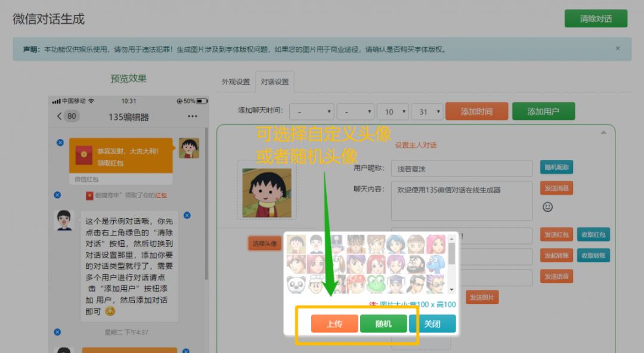Click the avatar list scrollbar up arrow
This screenshot has height=353, width=644.
pyautogui.click(x=452, y=239)
